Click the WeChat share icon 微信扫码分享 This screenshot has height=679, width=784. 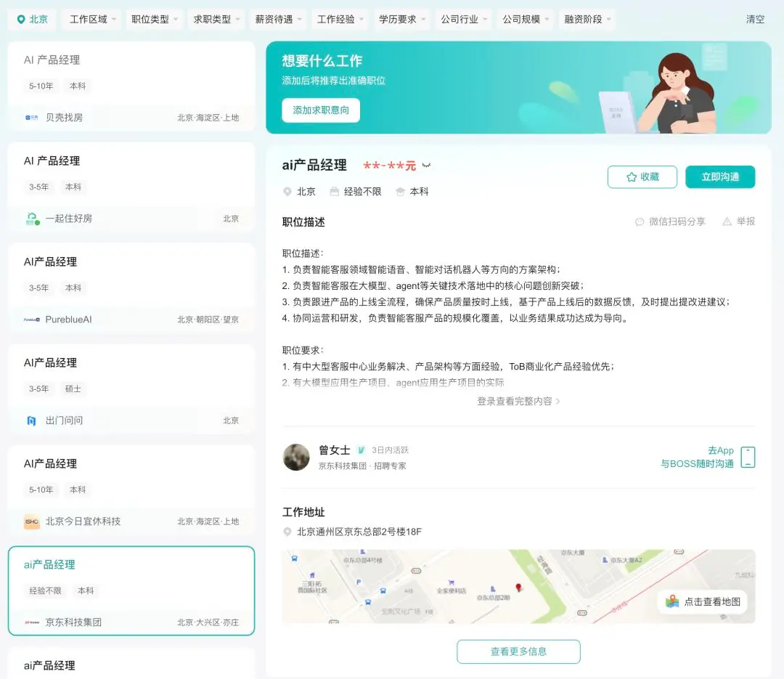click(x=639, y=221)
